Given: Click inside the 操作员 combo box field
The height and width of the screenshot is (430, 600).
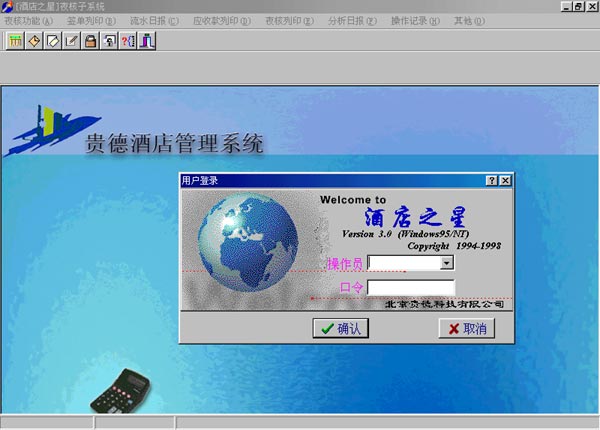Looking at the screenshot, I should pos(404,263).
